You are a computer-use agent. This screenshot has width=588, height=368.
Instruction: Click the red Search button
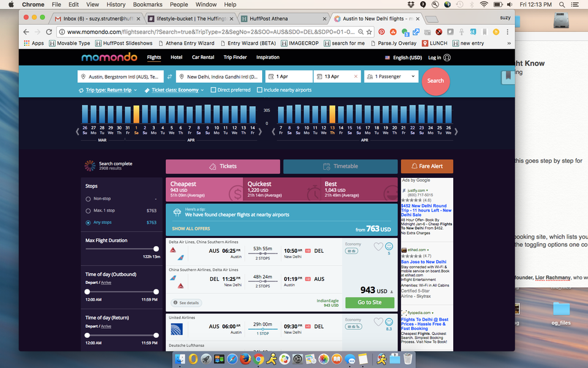pyautogui.click(x=435, y=81)
